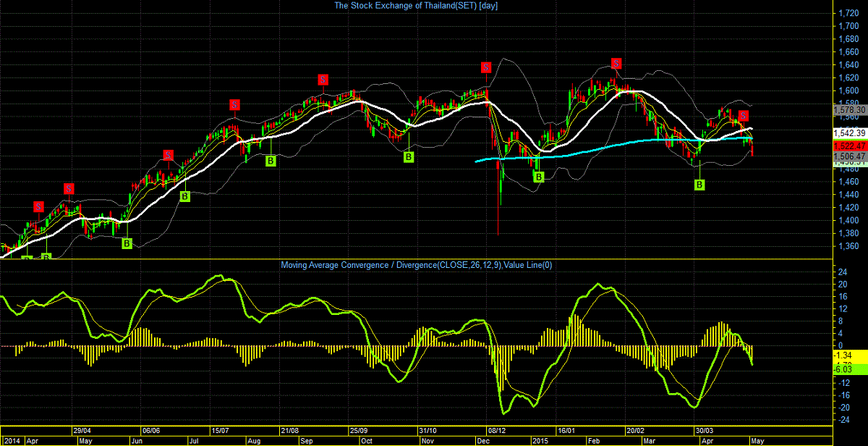Click the white 1,542.39 price tag
Screen dimensions: 868x446
849,133
